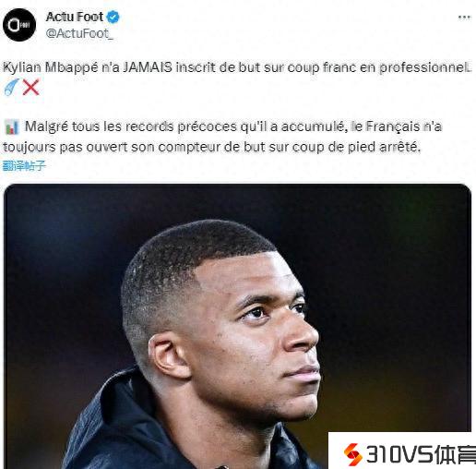Viewport: 476px width, 469px height.
Task: Open the attached Mbappé photo
Action: [x=237, y=326]
